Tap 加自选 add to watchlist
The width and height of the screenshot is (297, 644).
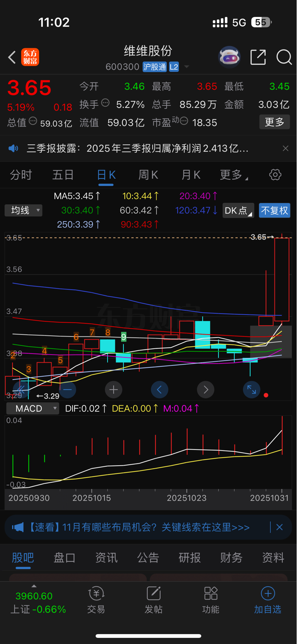[x=268, y=600]
